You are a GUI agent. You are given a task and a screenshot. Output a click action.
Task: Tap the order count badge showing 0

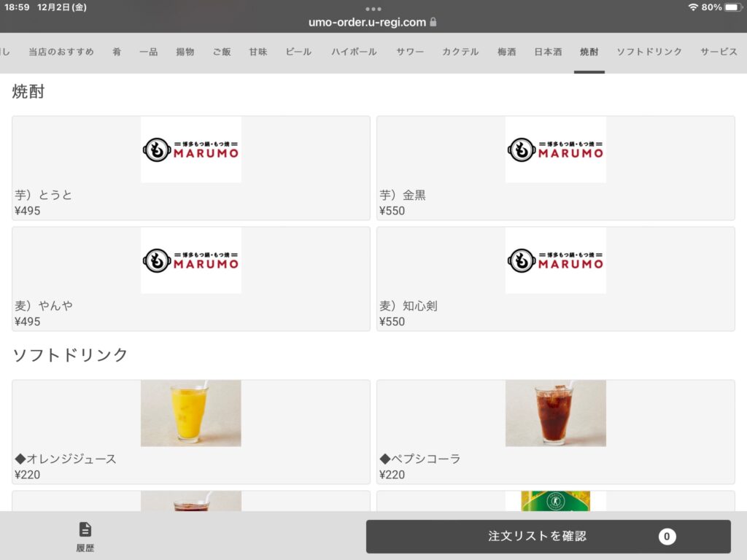point(667,537)
